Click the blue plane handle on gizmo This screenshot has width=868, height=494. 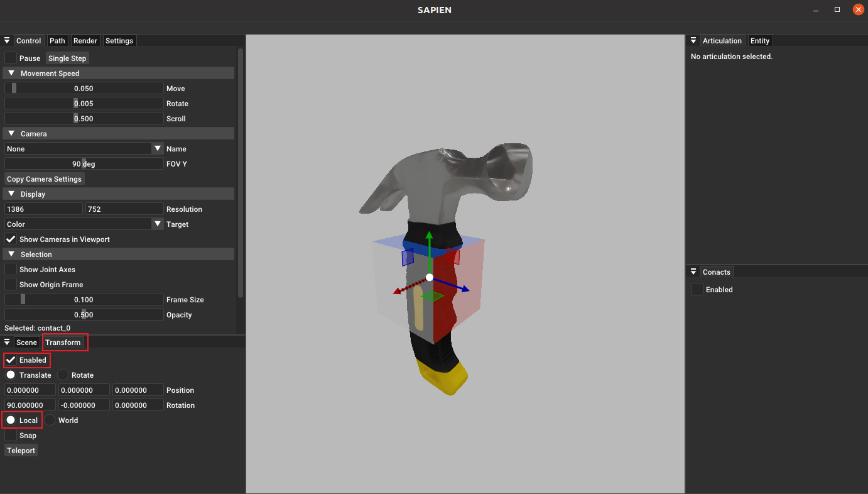[408, 257]
